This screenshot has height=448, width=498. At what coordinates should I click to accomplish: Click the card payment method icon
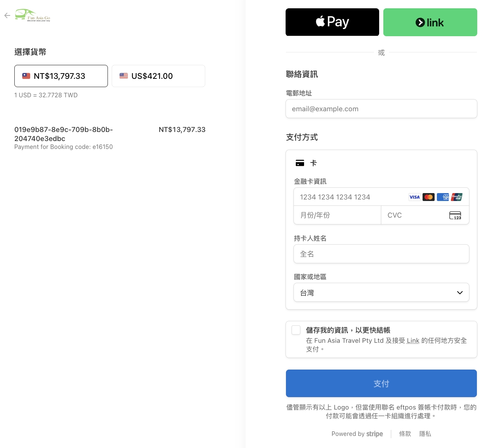click(300, 163)
